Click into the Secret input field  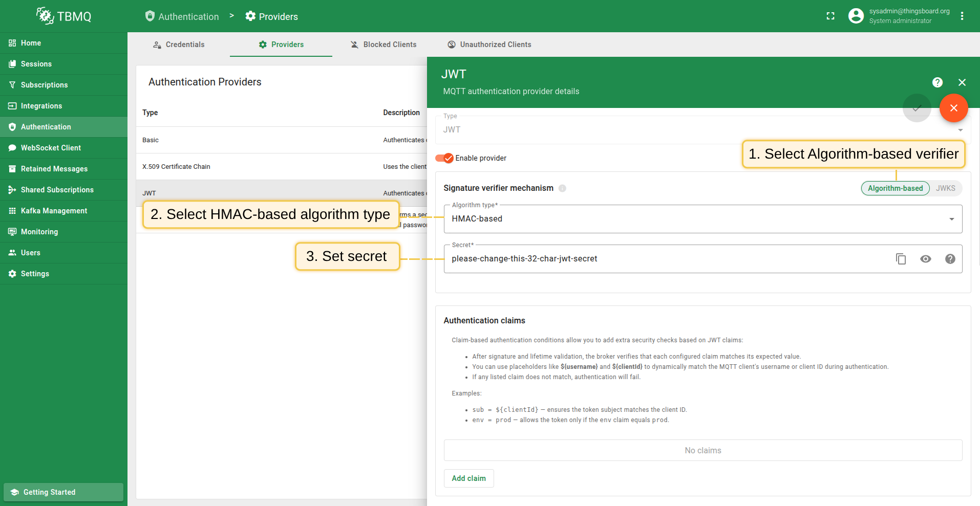(x=666, y=259)
